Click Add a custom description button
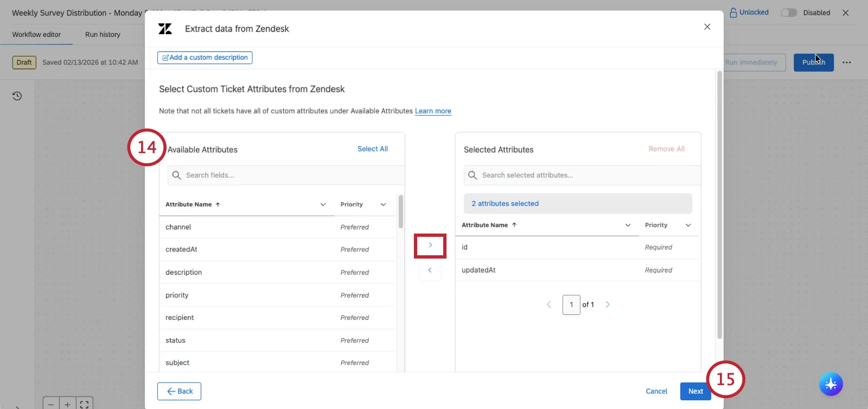The width and height of the screenshot is (868, 409). coord(205,58)
